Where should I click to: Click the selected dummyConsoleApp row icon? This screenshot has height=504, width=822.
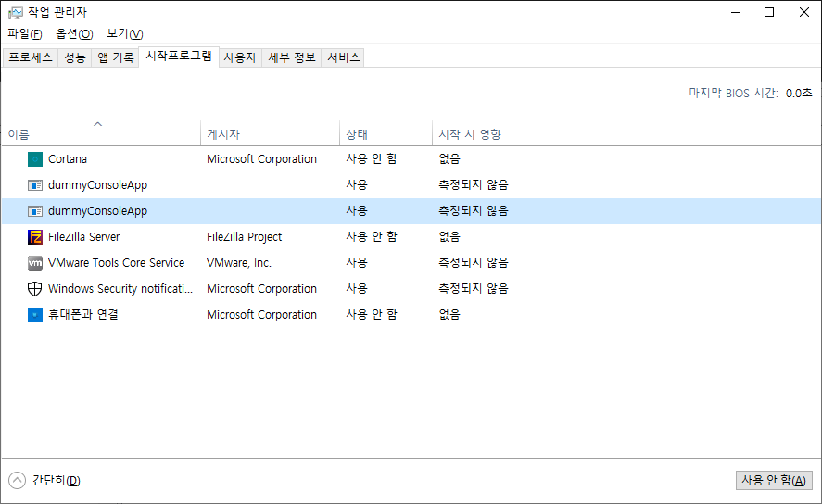(35, 211)
